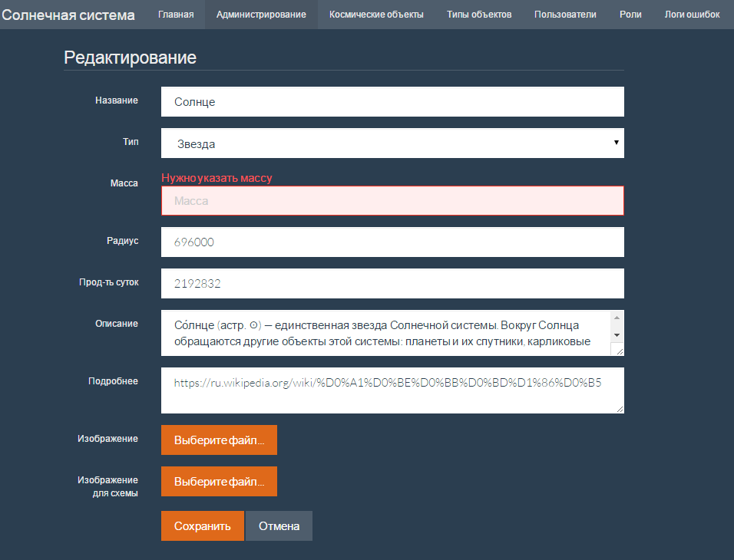Save the form with Сохранить

point(202,525)
